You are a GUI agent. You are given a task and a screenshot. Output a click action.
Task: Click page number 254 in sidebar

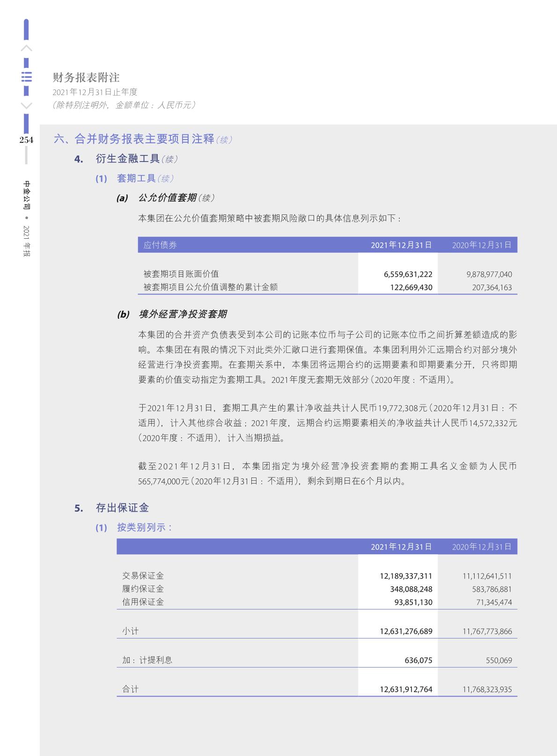[26, 139]
